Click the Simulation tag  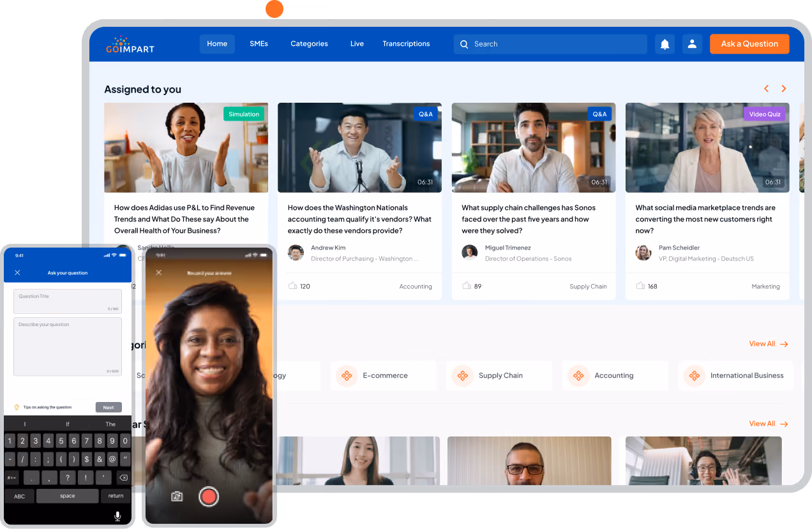click(244, 114)
